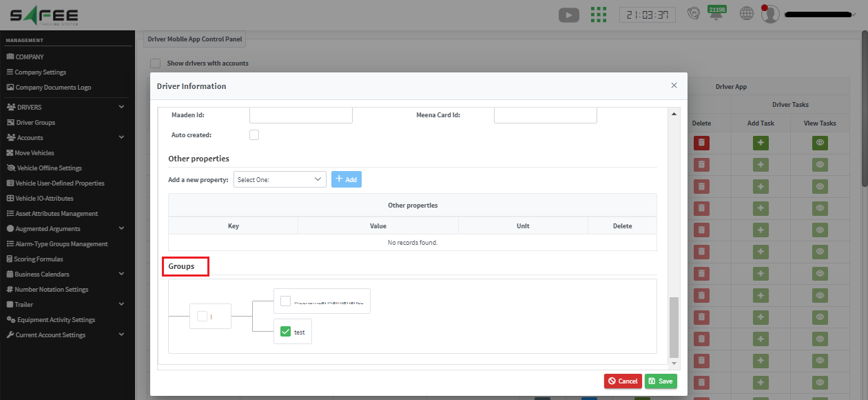Click the user avatar icon
868x400 pixels.
coord(770,14)
